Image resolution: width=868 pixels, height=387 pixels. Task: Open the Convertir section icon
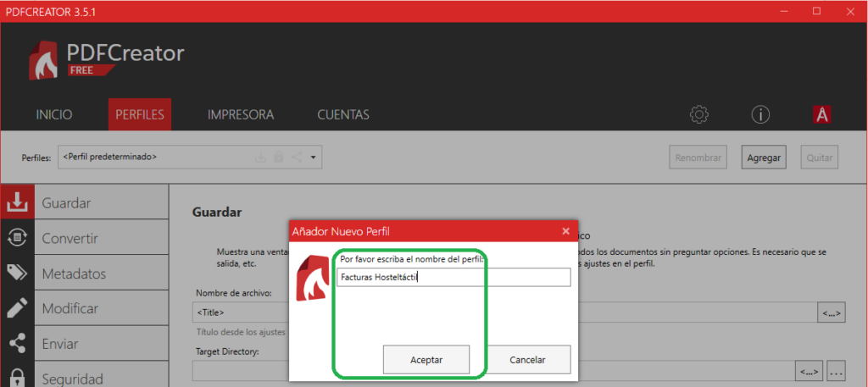click(16, 238)
